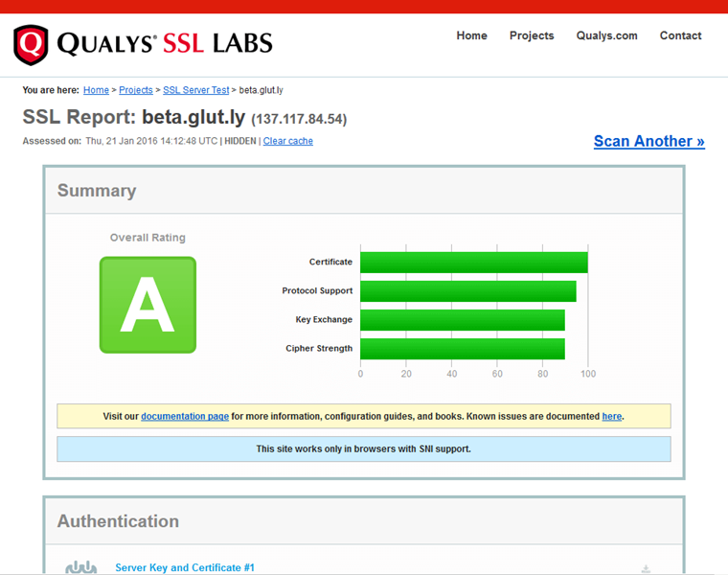Click the known issues 'here' link

coord(612,416)
